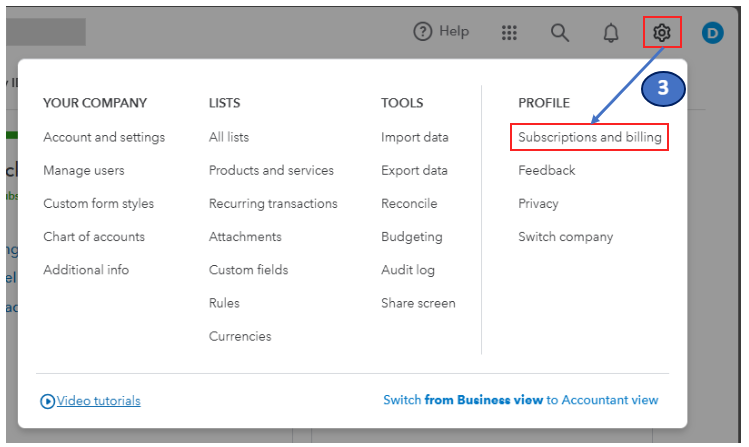This screenshot has height=447, width=749.
Task: Select Recurring transactions
Action: [273, 203]
